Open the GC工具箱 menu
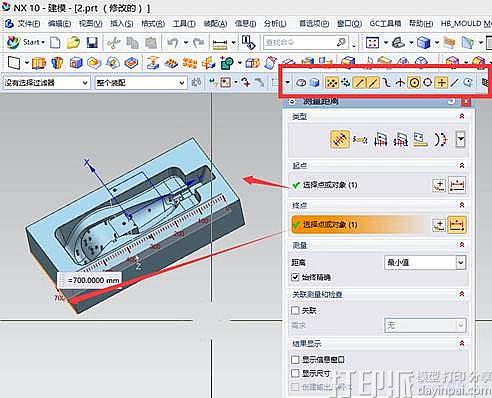This screenshot has height=398, width=492. pos(385,23)
